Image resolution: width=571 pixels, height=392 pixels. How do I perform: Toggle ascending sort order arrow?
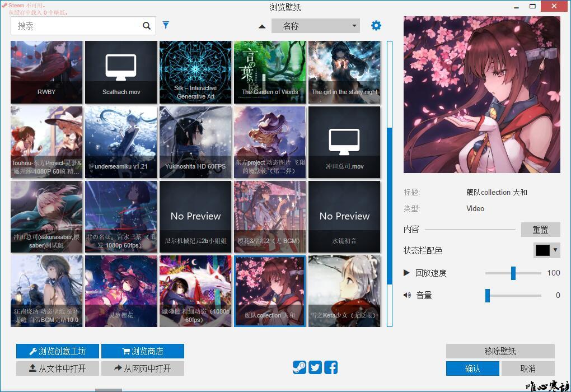point(262,26)
